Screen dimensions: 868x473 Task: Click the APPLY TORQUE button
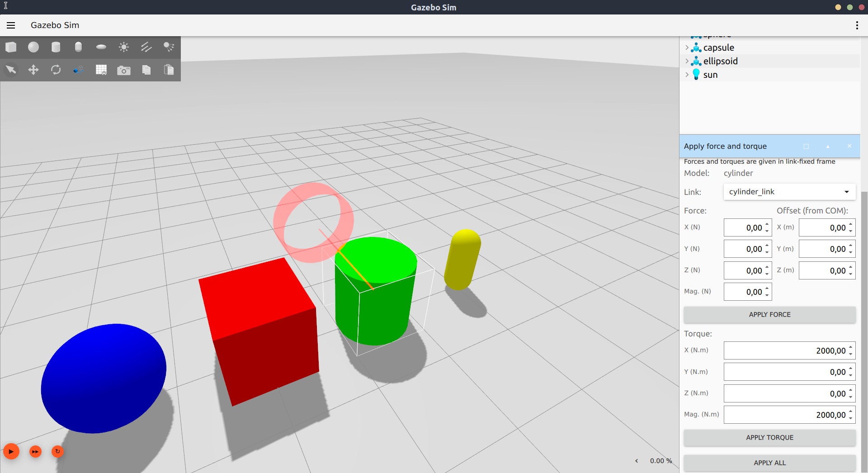769,438
